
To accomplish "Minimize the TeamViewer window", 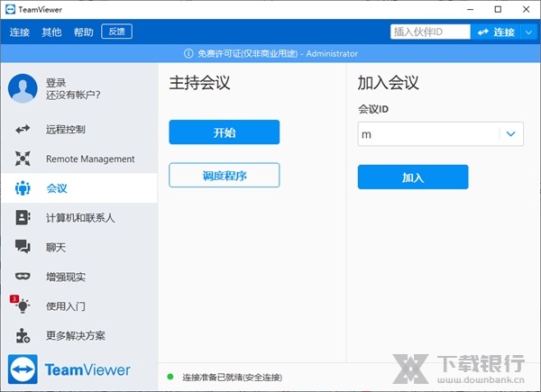I will (x=470, y=9).
